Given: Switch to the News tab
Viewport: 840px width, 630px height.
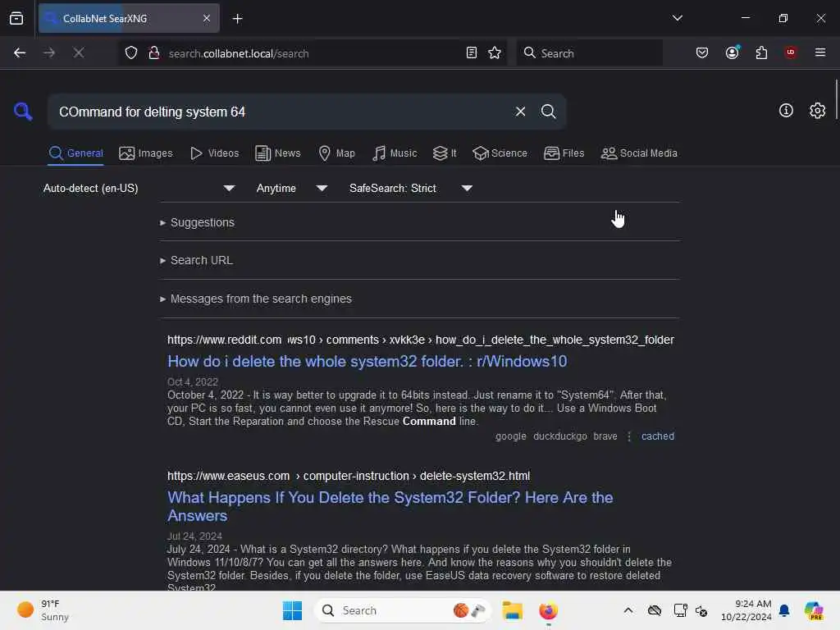Looking at the screenshot, I should click(x=278, y=153).
